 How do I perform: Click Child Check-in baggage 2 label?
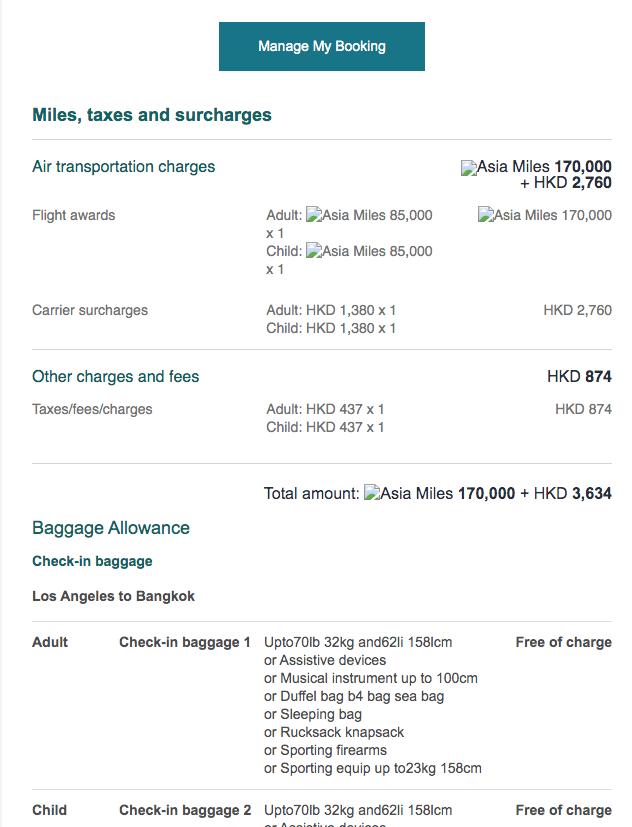click(x=184, y=810)
